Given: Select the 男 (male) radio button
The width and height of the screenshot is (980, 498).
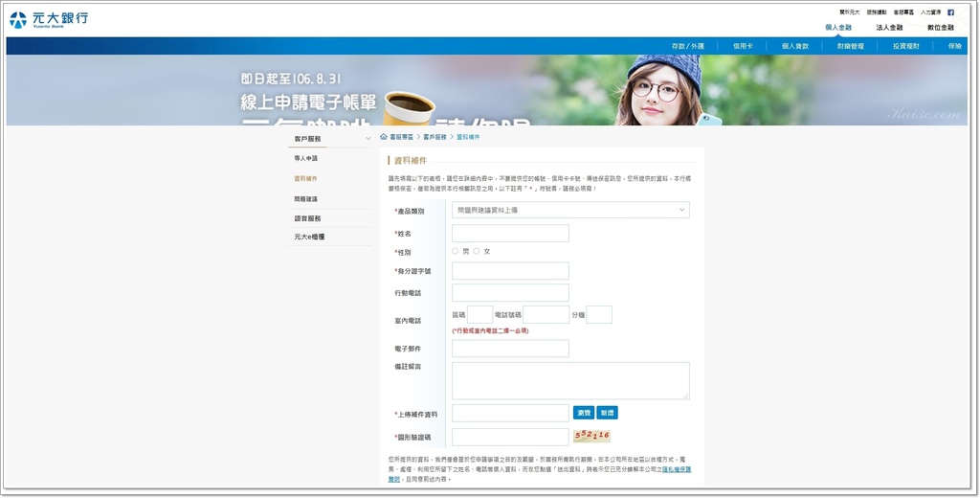Looking at the screenshot, I should [x=455, y=251].
